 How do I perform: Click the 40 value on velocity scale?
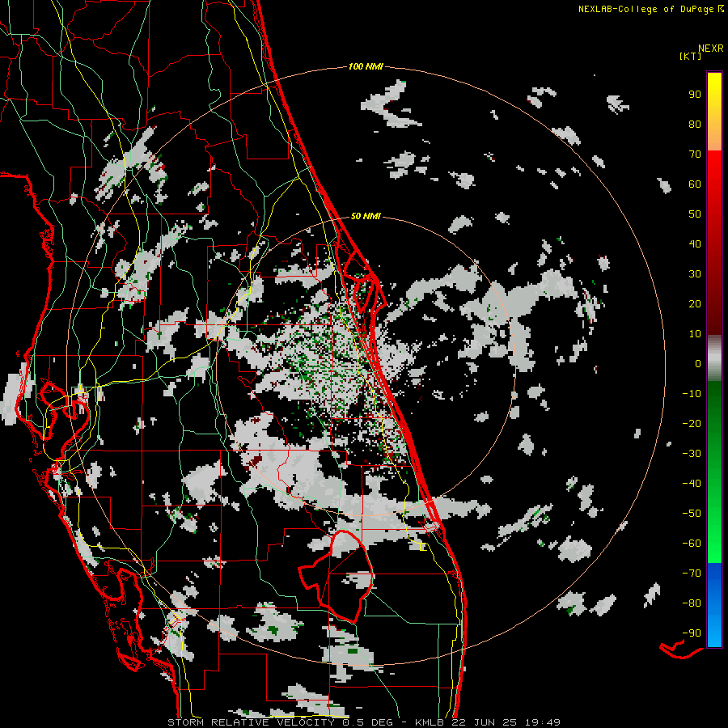click(695, 243)
